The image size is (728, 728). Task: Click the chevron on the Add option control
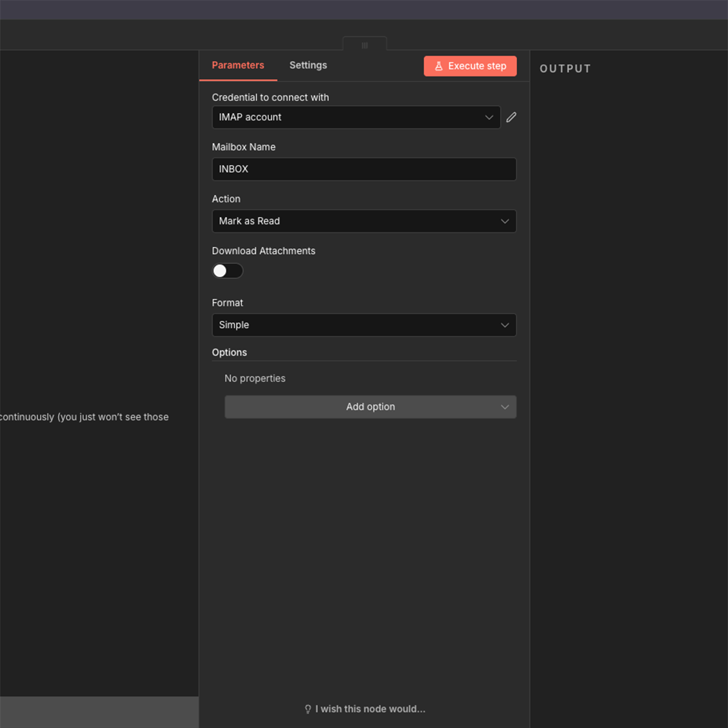505,406
